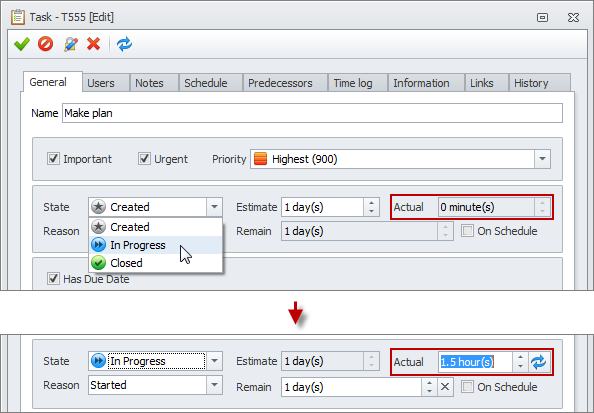The image size is (594, 413).
Task: Click the lower Remain spinner arrows
Action: pos(429,387)
